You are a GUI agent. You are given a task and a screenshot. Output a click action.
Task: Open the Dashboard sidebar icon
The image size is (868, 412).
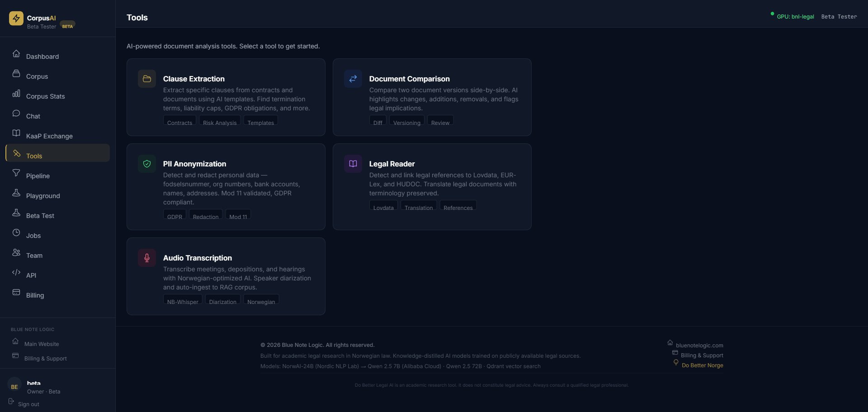16,53
